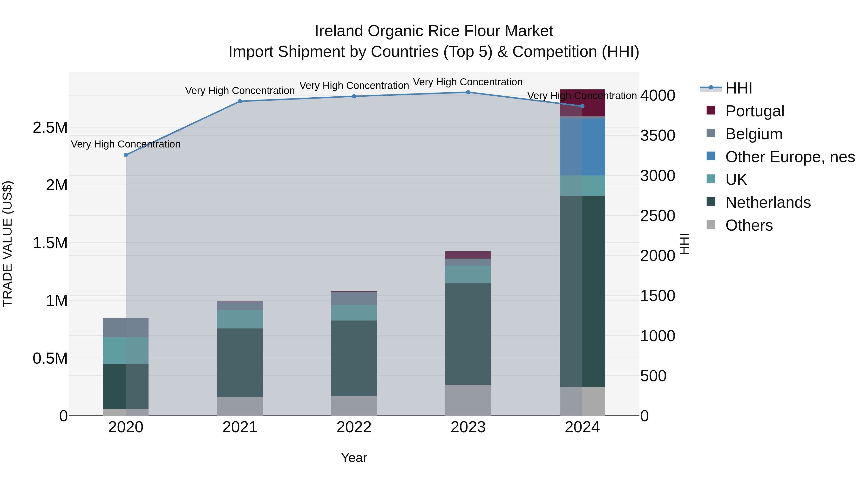Click the Netherlands segment of 2020 bar
The image size is (868, 488).
point(126,386)
